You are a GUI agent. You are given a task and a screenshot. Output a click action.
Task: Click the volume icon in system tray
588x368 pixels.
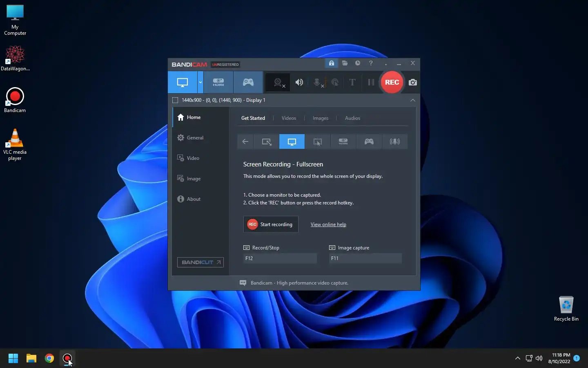point(539,358)
